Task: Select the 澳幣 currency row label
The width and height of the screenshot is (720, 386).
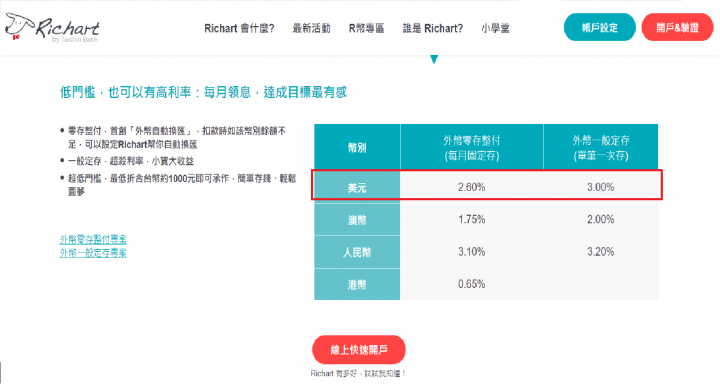Action: (x=357, y=220)
